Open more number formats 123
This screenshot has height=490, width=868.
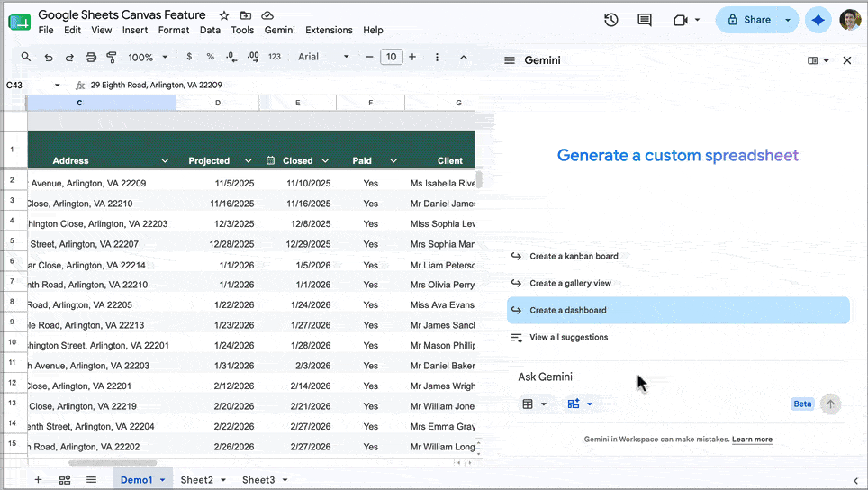click(x=275, y=57)
